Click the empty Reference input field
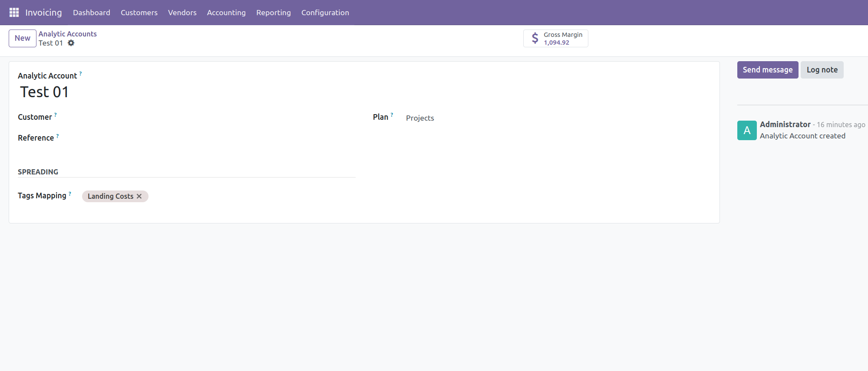This screenshot has height=371, width=868. [x=218, y=138]
